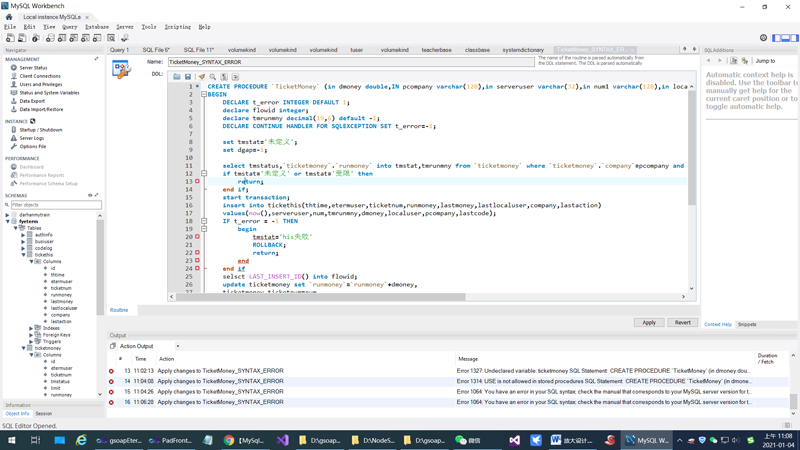Screen dimensions: 800x450
Task: Click the beautify (broom) icon in DDL toolbar
Action: 202,77
